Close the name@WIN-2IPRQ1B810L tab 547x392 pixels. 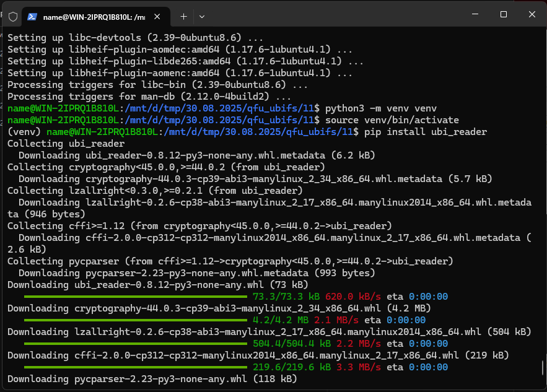[x=157, y=17]
